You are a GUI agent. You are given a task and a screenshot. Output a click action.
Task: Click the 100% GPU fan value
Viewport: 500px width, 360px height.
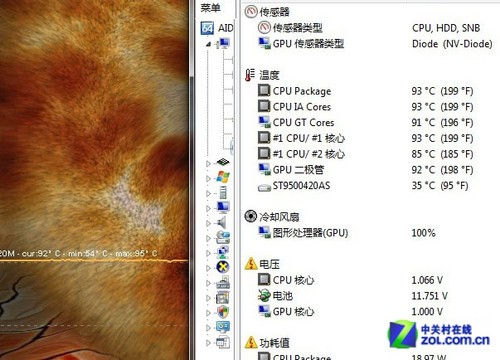click(x=423, y=233)
